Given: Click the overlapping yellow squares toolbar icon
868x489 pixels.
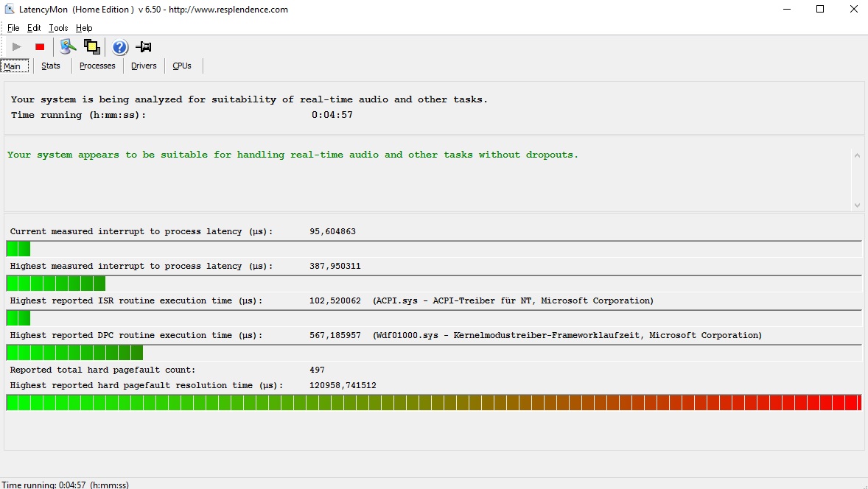Looking at the screenshot, I should 91,47.
